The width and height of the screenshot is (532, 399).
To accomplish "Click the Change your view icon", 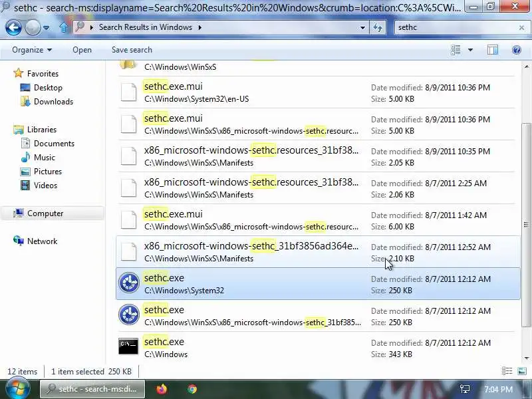I will coord(456,50).
